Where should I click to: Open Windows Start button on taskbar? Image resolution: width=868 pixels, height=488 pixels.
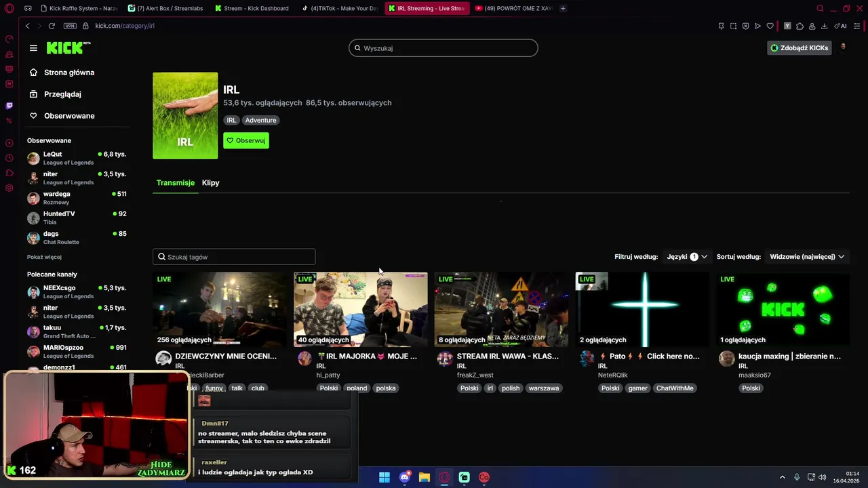click(384, 477)
